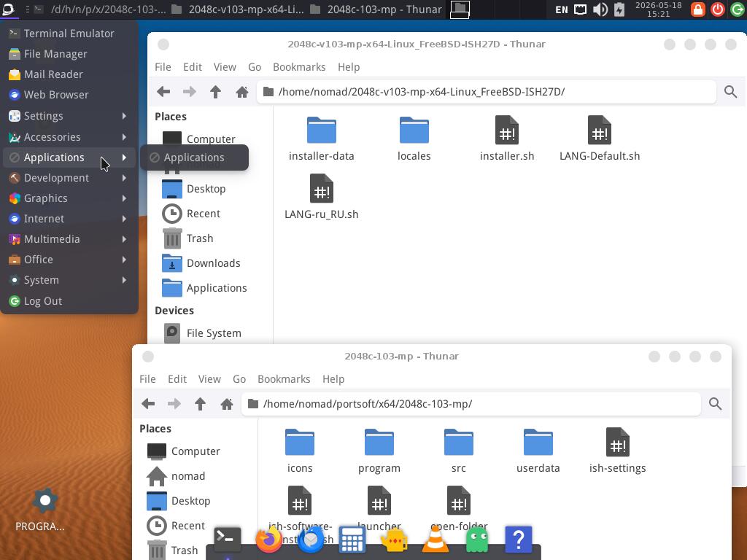The height and width of the screenshot is (560, 747).
Task: Click the volume speaker icon in top panel
Action: click(600, 9)
